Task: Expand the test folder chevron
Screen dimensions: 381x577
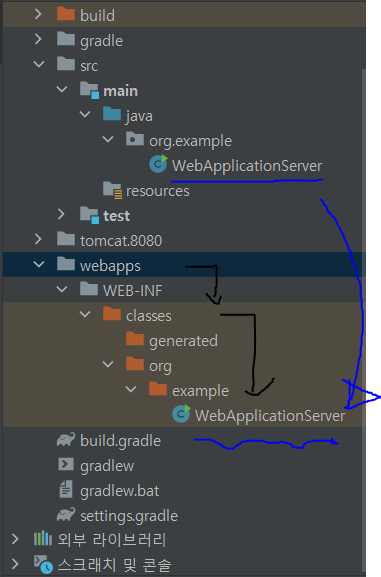Action: (61, 214)
